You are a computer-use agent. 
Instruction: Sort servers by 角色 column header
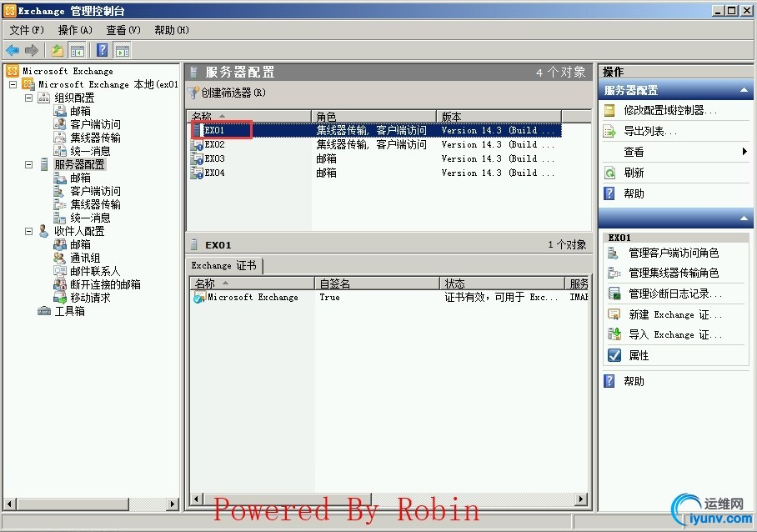(x=374, y=117)
